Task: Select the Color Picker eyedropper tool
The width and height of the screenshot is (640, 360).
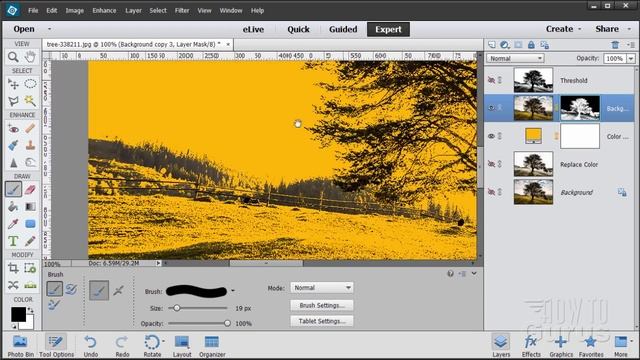Action: click(x=13, y=224)
